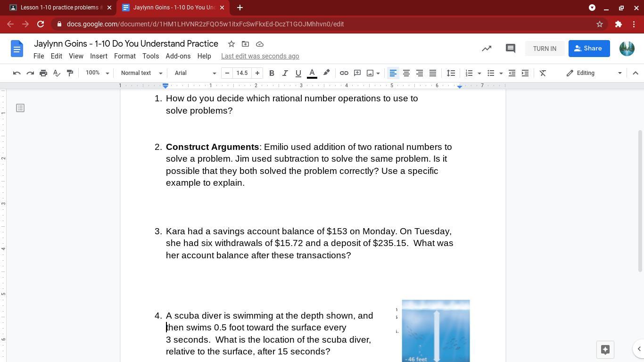The height and width of the screenshot is (362, 644).
Task: Clear text formatting
Action: click(x=543, y=73)
